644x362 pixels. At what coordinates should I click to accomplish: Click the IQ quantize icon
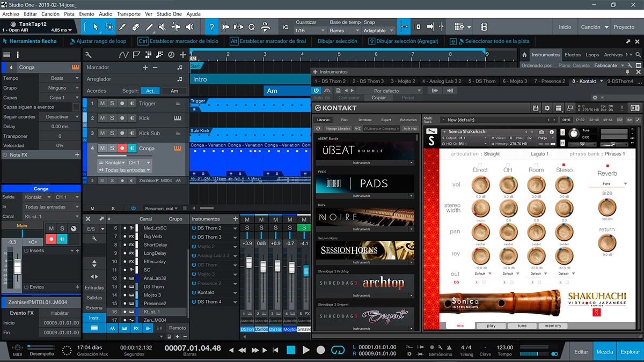point(286,27)
